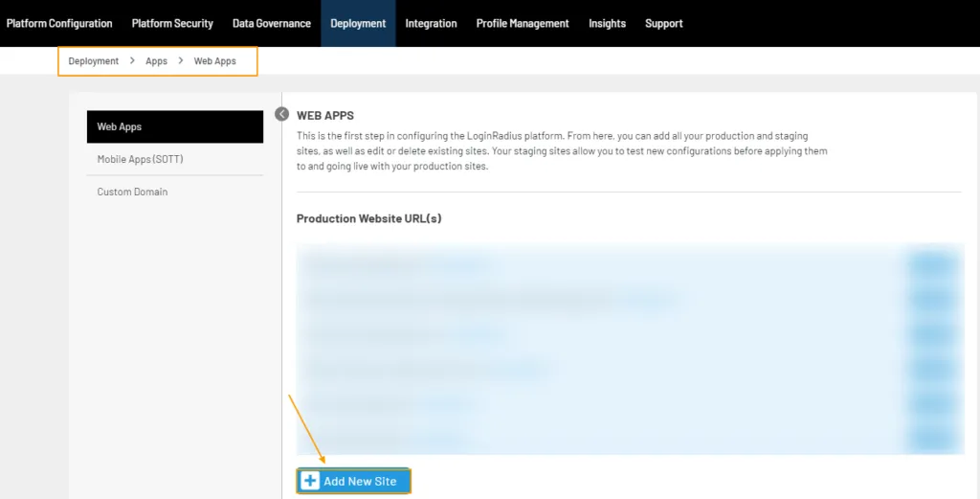Viewport: 980px width, 499px height.
Task: Open the Integration menu
Action: (x=431, y=23)
